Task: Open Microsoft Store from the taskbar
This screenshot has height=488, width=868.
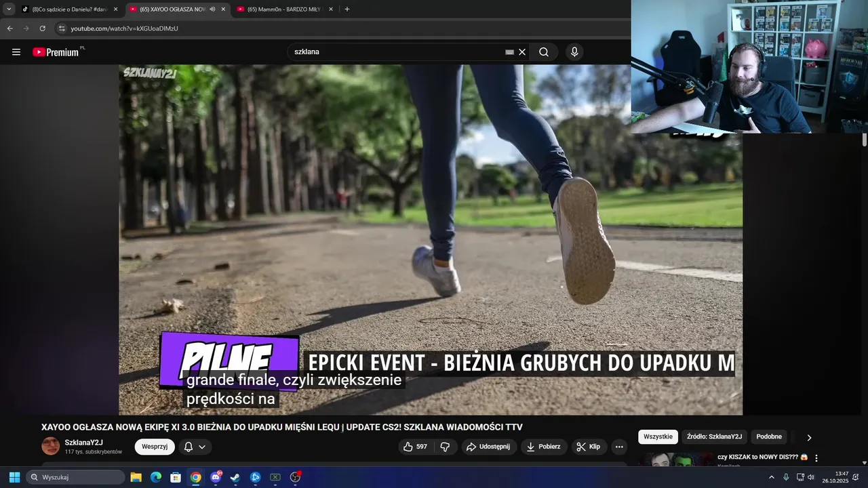Action: pyautogui.click(x=176, y=477)
